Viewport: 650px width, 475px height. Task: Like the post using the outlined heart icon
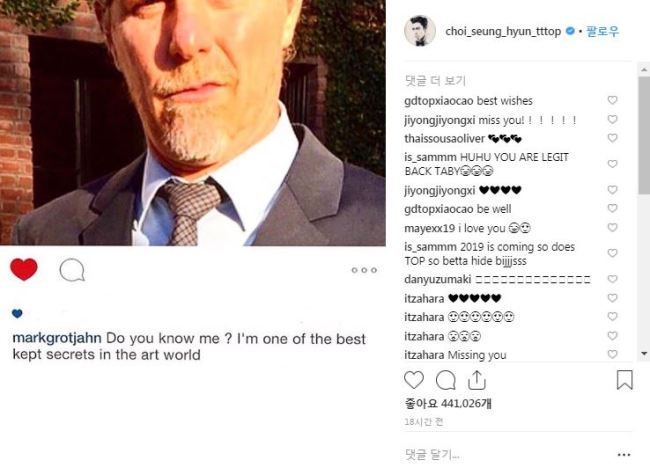click(414, 380)
